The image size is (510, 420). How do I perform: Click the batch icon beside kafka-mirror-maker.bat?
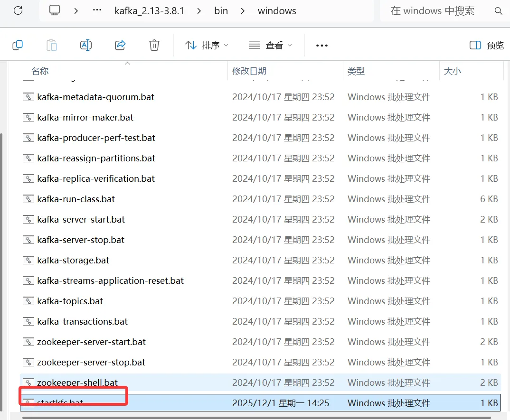(x=28, y=117)
